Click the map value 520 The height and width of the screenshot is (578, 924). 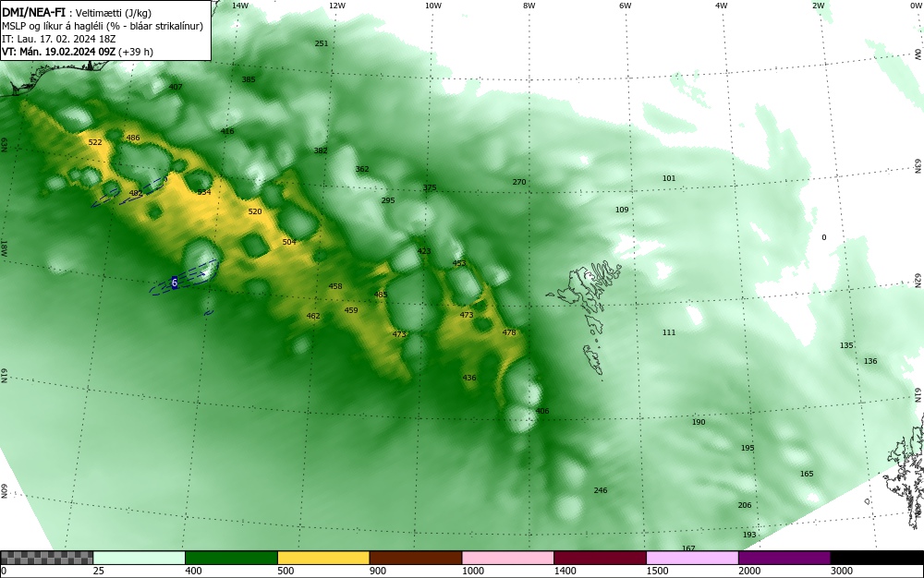point(255,211)
